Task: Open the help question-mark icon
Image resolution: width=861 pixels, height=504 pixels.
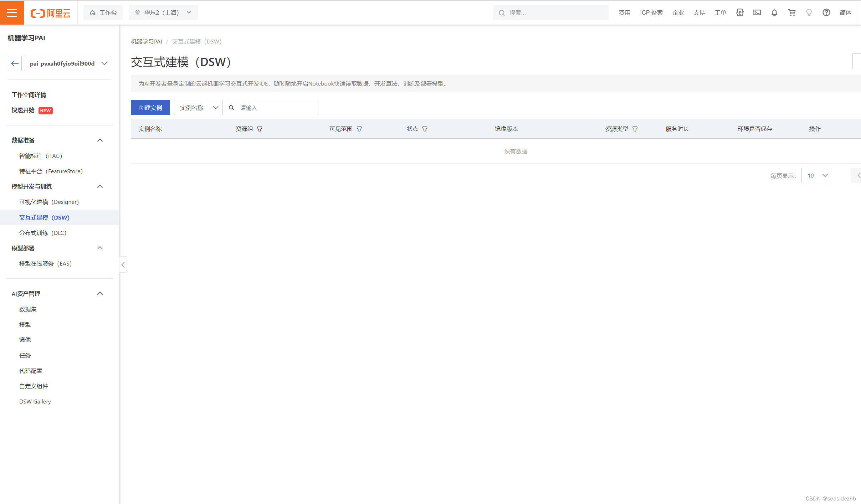Action: point(826,12)
